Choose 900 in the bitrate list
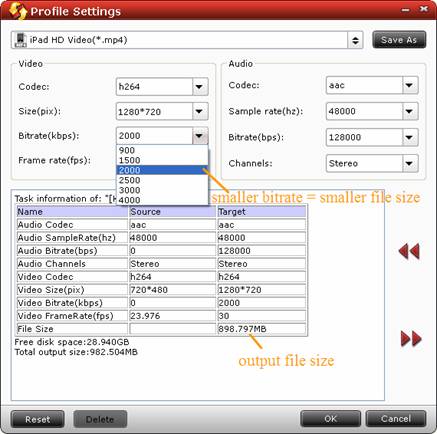437x434 pixels. 162,150
